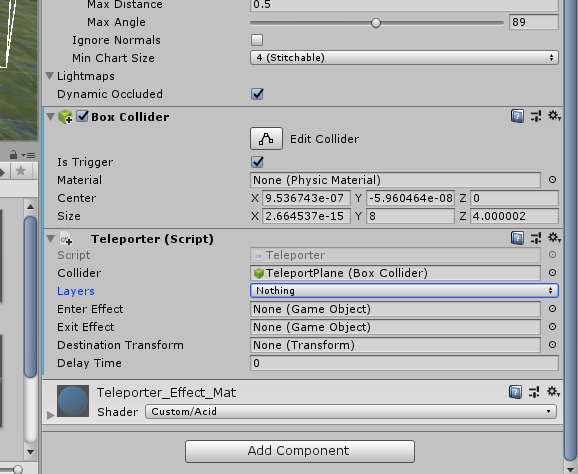Open Box Collider help reference icon
Screen dimensions: 578x474
point(517,116)
